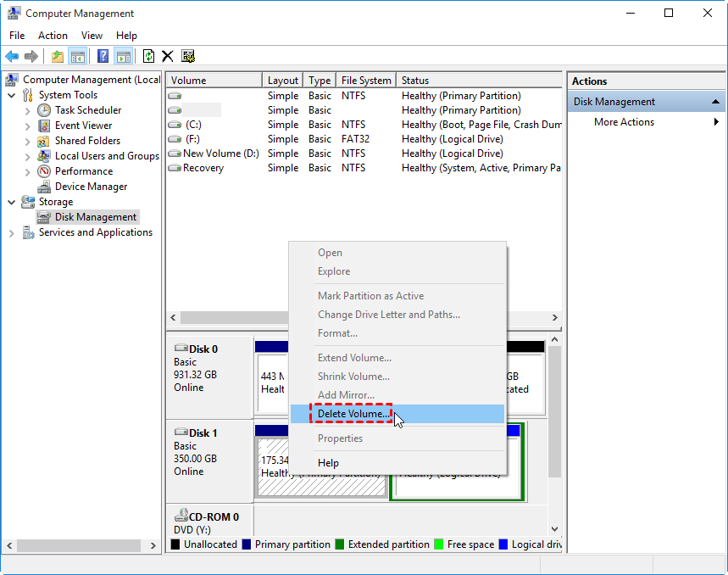This screenshot has height=575, width=728.
Task: Click the Properties settings toolbar icon
Action: pyautogui.click(x=188, y=57)
